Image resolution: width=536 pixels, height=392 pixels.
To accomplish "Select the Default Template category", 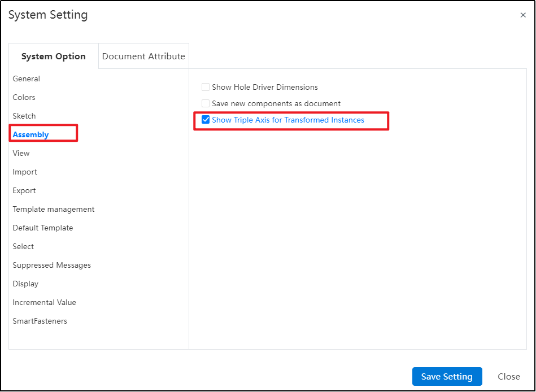I will [43, 228].
